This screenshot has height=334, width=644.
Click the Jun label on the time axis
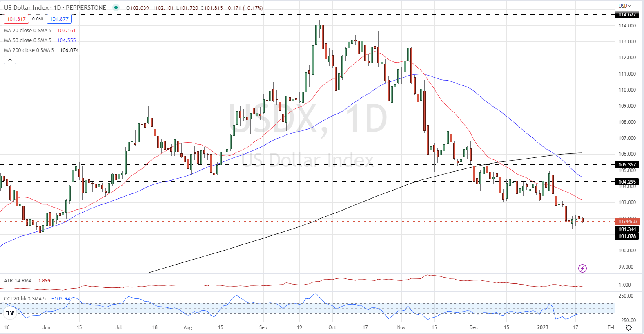coord(47,327)
